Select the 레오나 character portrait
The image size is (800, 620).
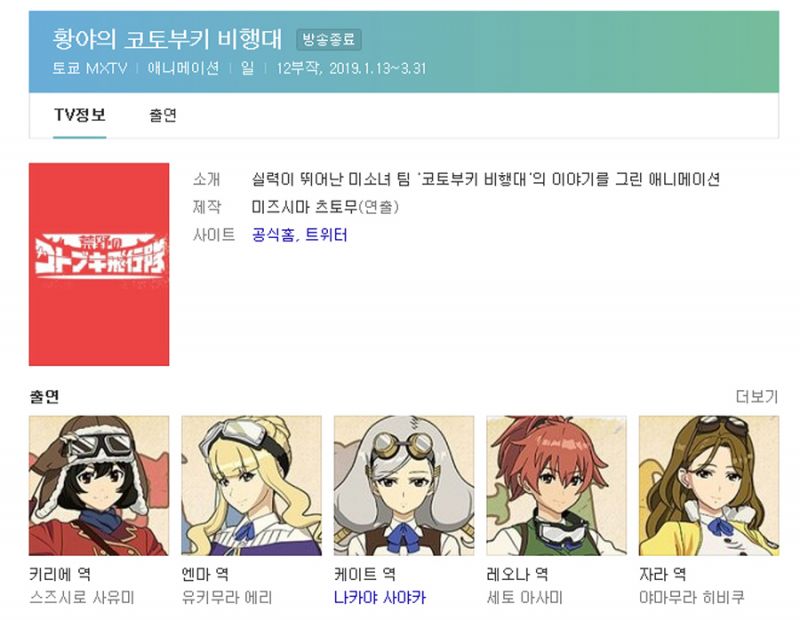click(557, 485)
